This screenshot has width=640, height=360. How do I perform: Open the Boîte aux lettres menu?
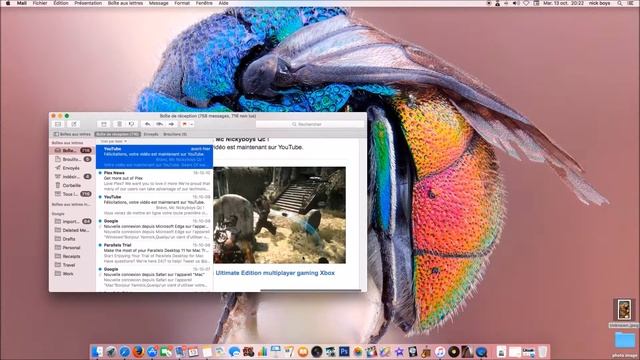(x=125, y=3)
